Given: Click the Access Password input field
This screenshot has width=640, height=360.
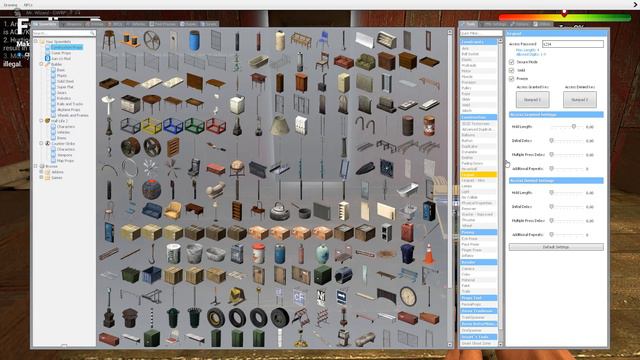Looking at the screenshot, I should tap(573, 44).
